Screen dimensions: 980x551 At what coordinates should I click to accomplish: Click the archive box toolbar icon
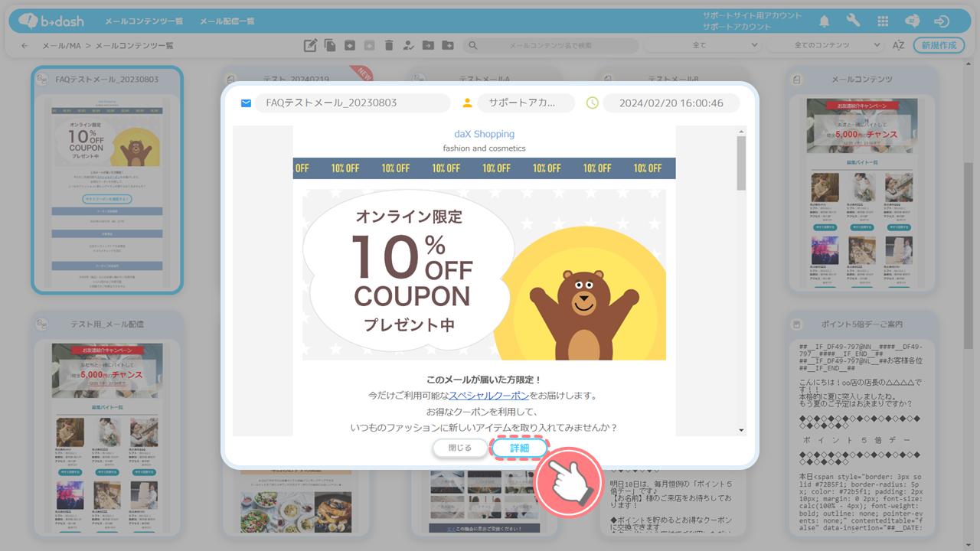click(x=349, y=46)
